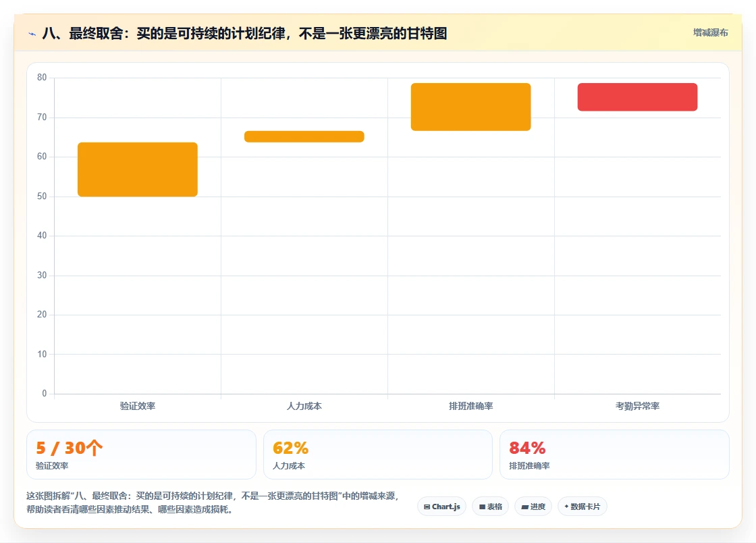Open the 5 / 30个 验证效率 data card
This screenshot has width=756, height=543.
[141, 455]
